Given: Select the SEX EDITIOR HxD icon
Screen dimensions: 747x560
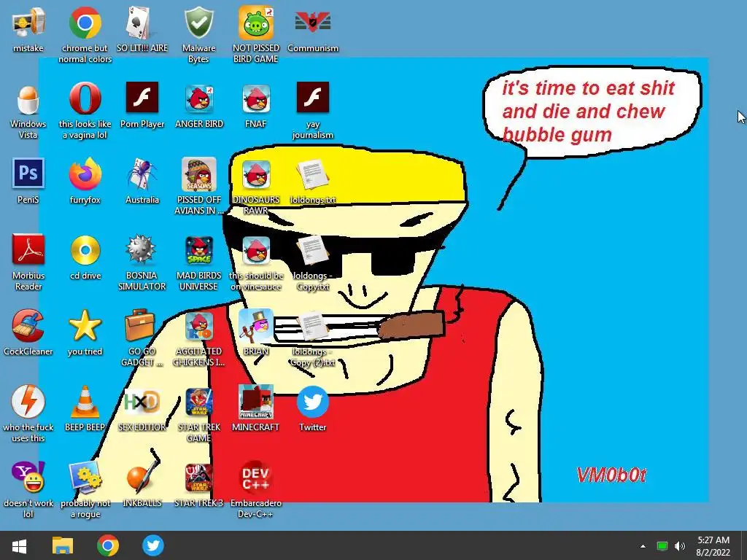Looking at the screenshot, I should point(142,402).
